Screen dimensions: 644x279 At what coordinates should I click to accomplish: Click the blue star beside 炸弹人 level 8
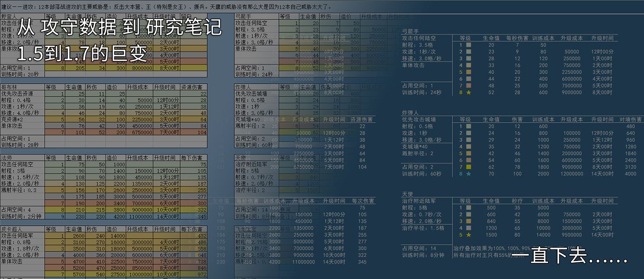pyautogui.click(x=468, y=174)
